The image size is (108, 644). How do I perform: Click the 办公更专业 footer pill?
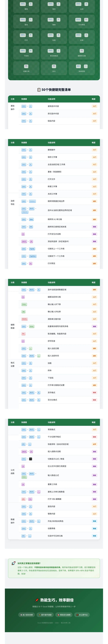(x=82, y=615)
